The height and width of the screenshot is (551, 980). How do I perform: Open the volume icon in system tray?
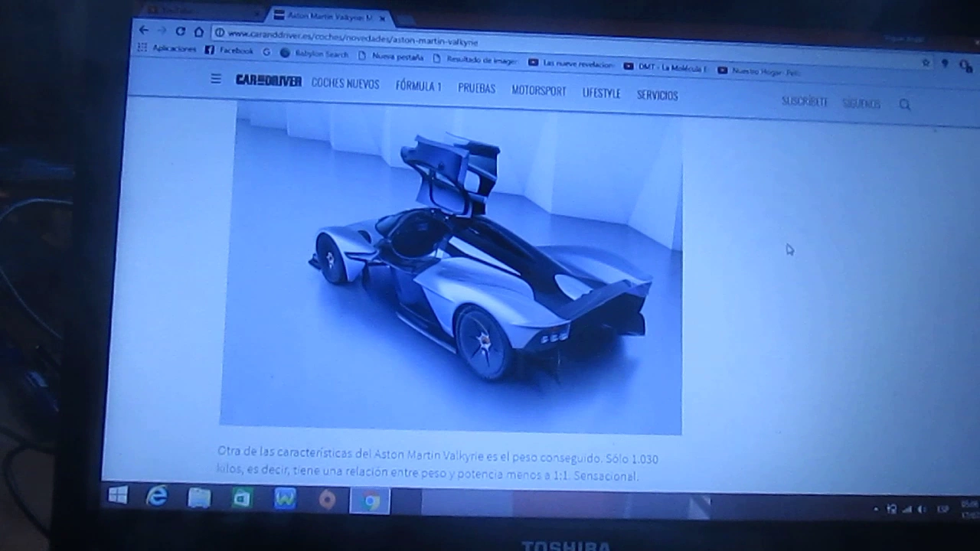click(x=921, y=510)
